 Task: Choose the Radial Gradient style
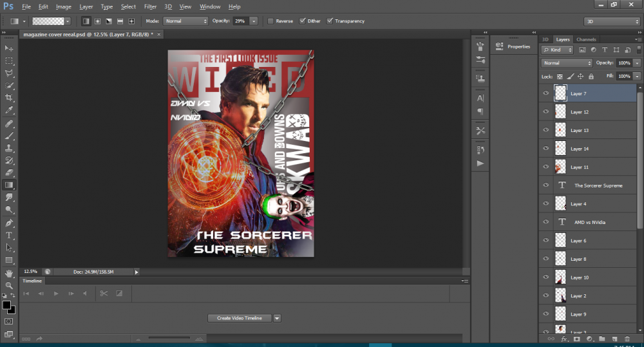pyautogui.click(x=97, y=21)
